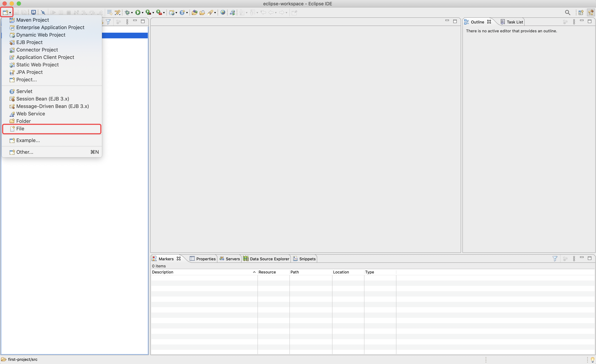Screen dimensions: 596x364
Task: Choose Example... menu entry
Action: coord(52,140)
